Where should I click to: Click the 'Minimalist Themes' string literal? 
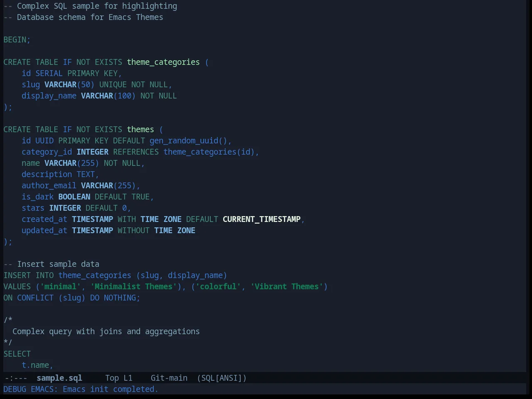point(133,286)
